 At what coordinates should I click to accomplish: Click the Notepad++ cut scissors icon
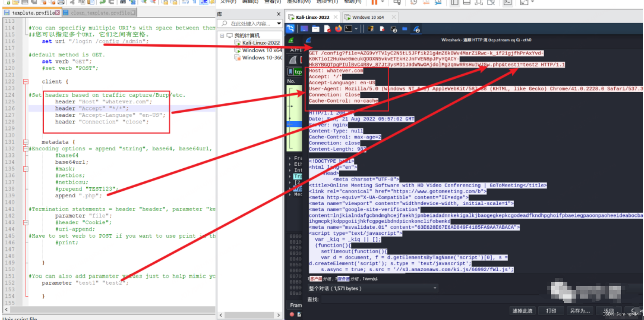[x=72, y=2]
